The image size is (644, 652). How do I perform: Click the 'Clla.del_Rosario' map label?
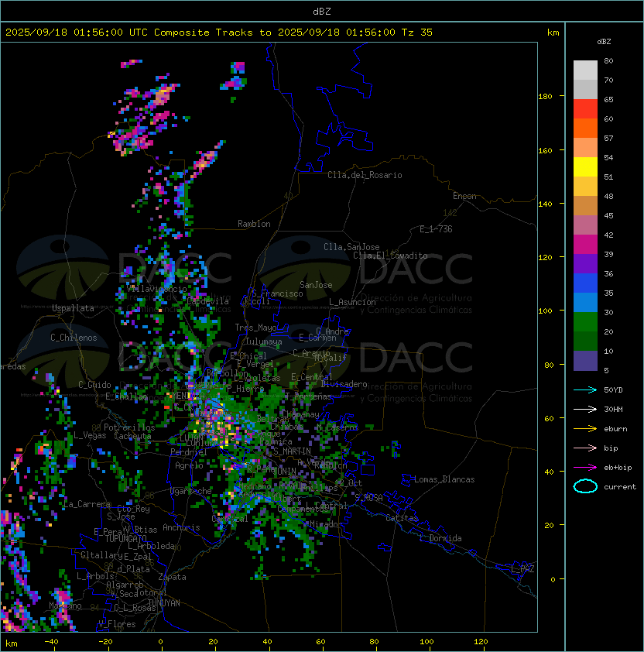[365, 175]
